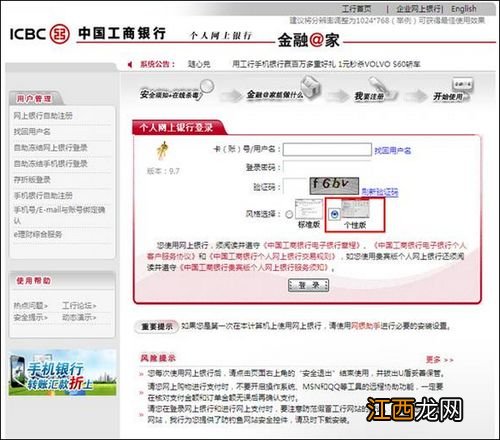Screen dimensions: 500x440
Task: Click the 热点问题 help link
Action: click(30, 305)
